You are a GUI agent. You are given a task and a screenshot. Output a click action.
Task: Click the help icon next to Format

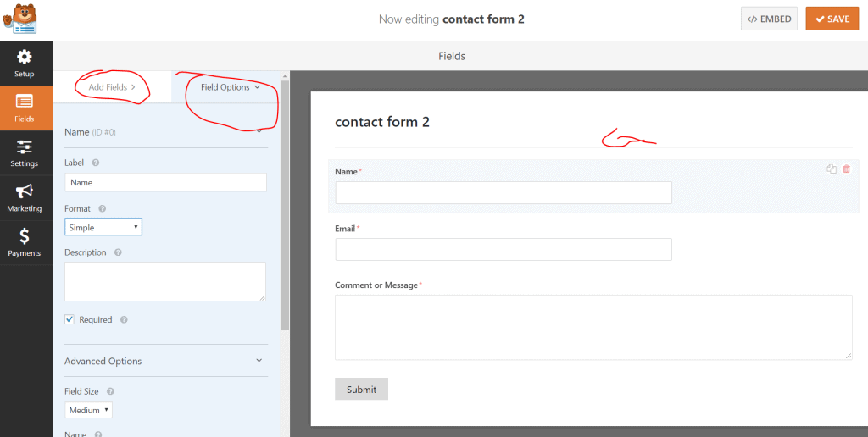click(x=102, y=209)
